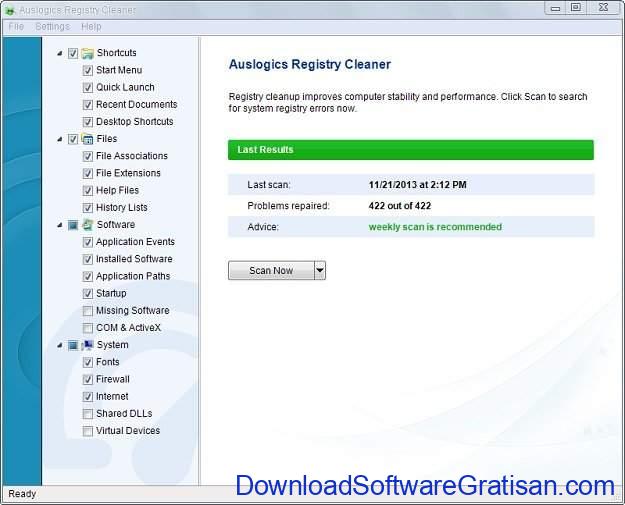
Task: Click the Start Menu label
Action: 119,70
